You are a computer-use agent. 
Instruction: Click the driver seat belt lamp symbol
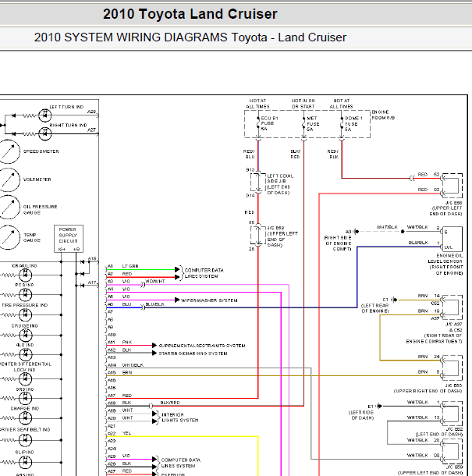coord(25,439)
